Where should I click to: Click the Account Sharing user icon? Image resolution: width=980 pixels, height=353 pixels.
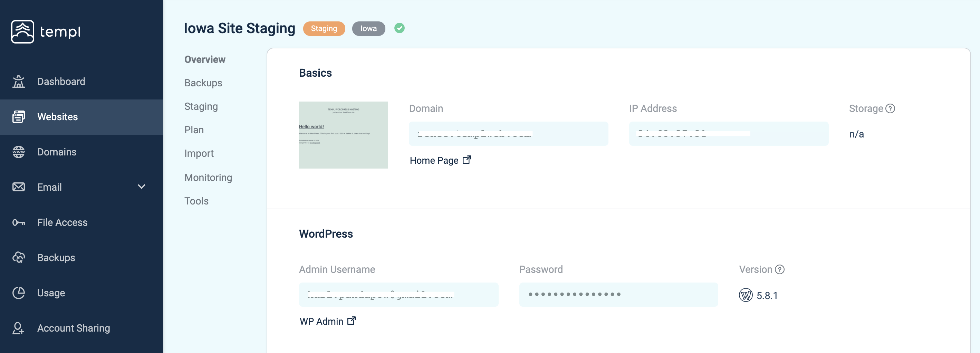click(18, 328)
